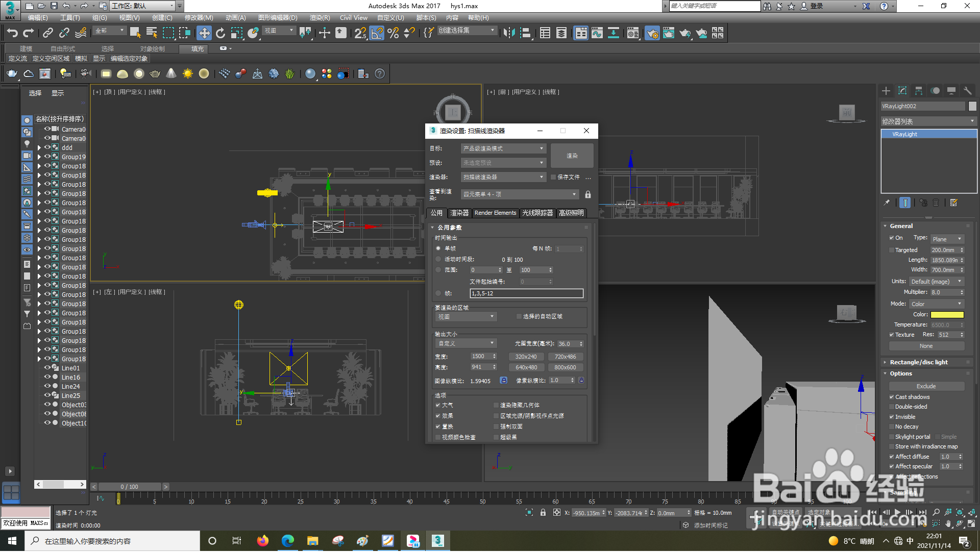
Task: Choose the 320x240 preset size
Action: [x=526, y=357]
